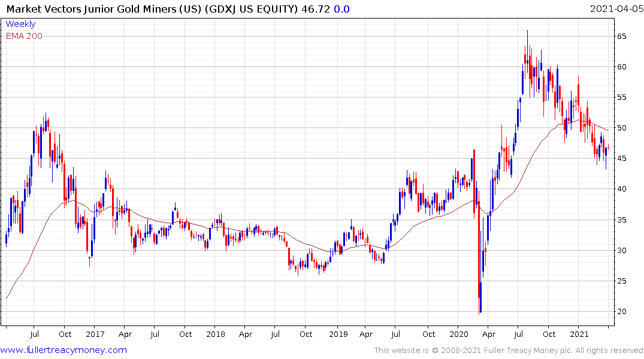Click the 35 price axis label
This screenshot has height=359, width=644.
622,220
